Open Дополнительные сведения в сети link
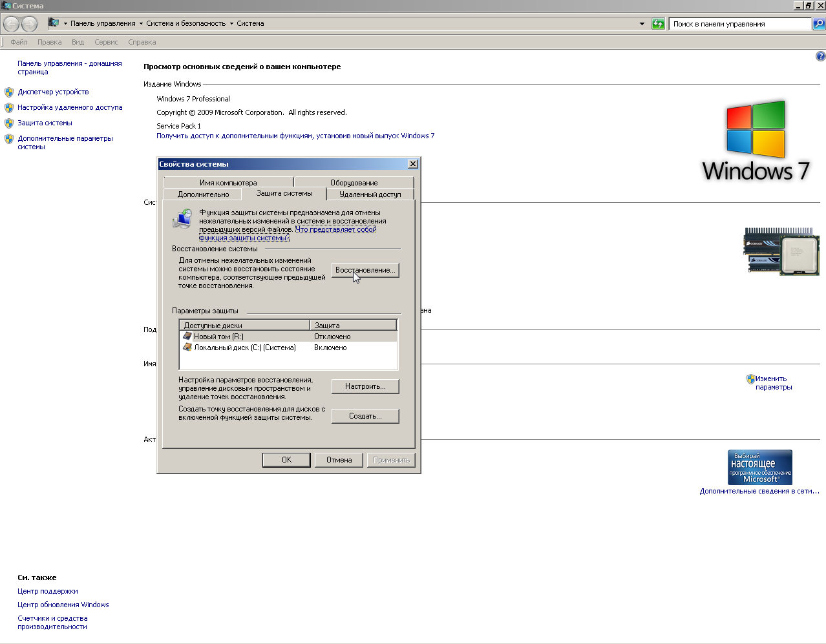This screenshot has width=826, height=644. point(759,492)
